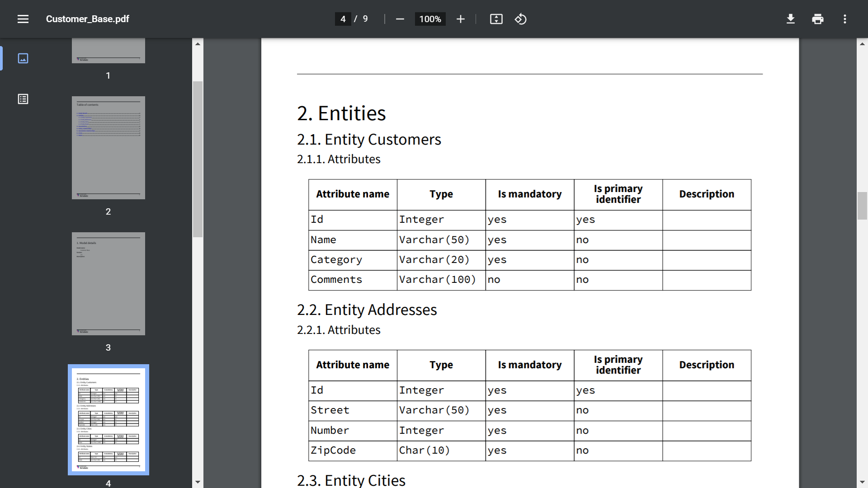868x488 pixels.
Task: Click the 'ZipCode' attribute cell
Action: pyautogui.click(x=353, y=450)
